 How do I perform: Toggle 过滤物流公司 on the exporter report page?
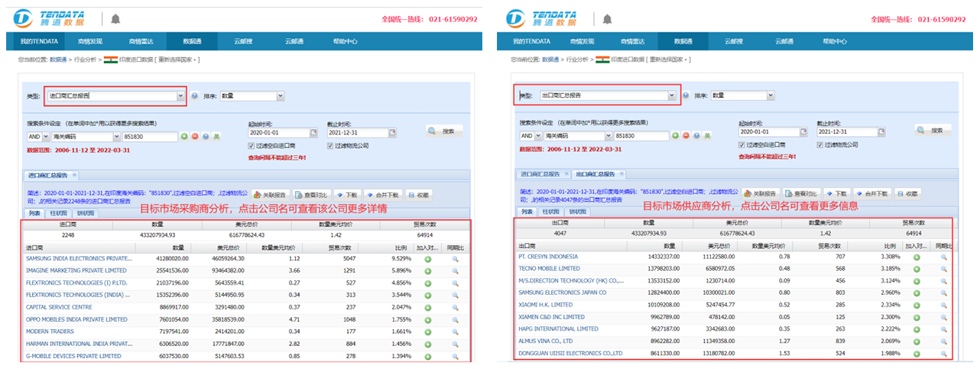pyautogui.click(x=821, y=144)
